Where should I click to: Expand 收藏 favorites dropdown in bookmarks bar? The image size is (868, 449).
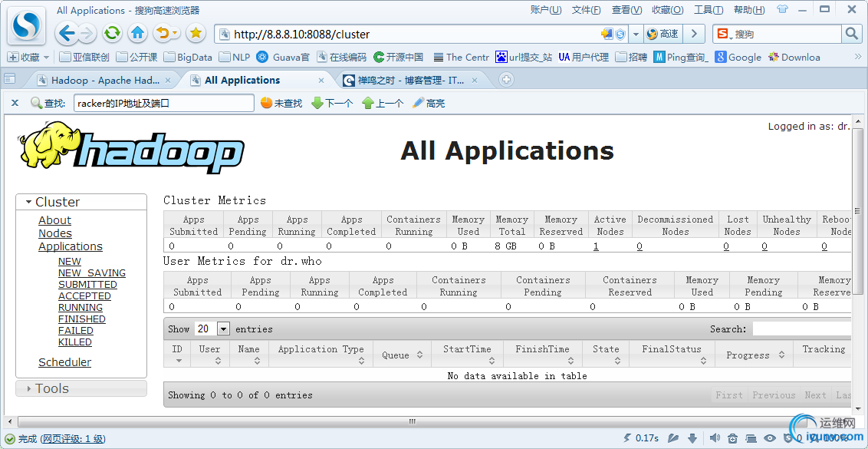(46, 57)
